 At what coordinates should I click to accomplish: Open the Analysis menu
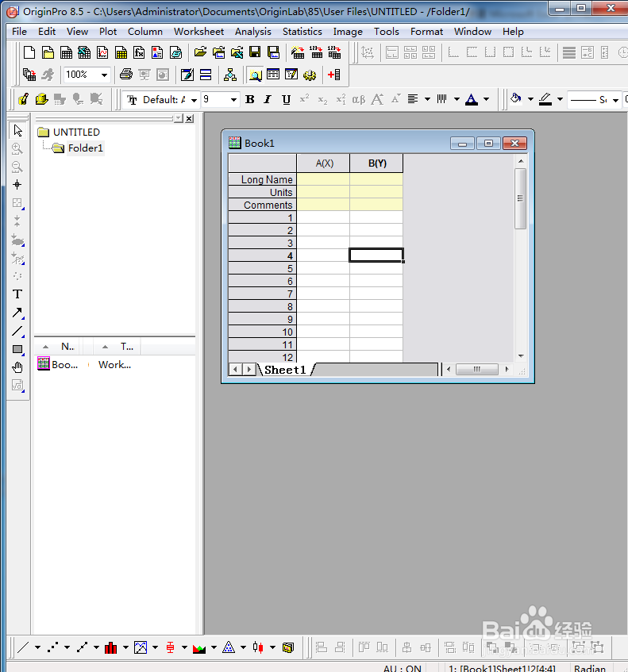(x=253, y=32)
